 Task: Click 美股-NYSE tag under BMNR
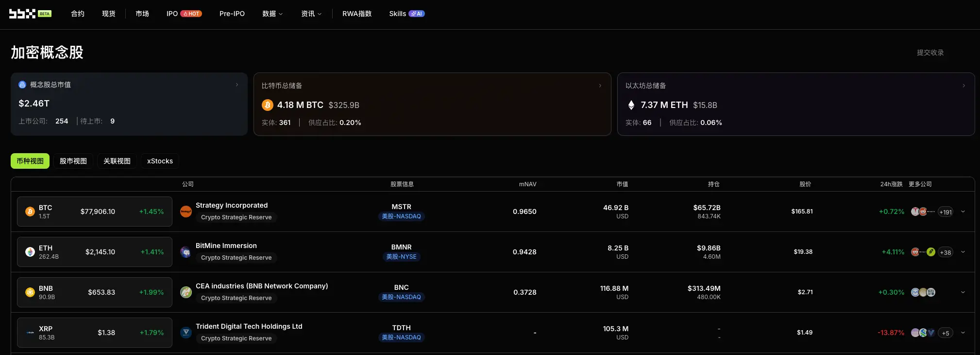tap(401, 257)
